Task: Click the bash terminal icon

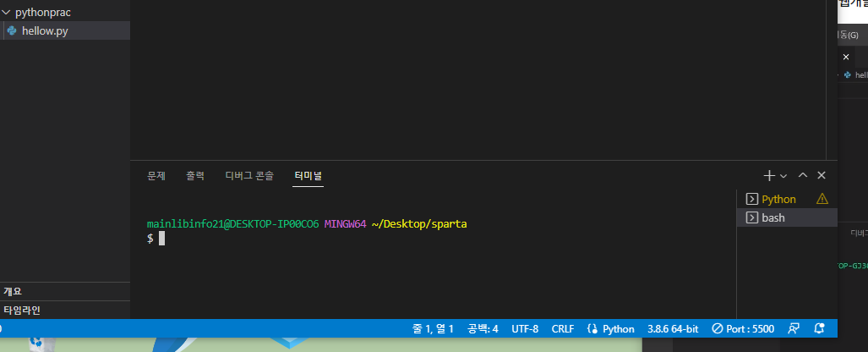Action: pyautogui.click(x=751, y=217)
